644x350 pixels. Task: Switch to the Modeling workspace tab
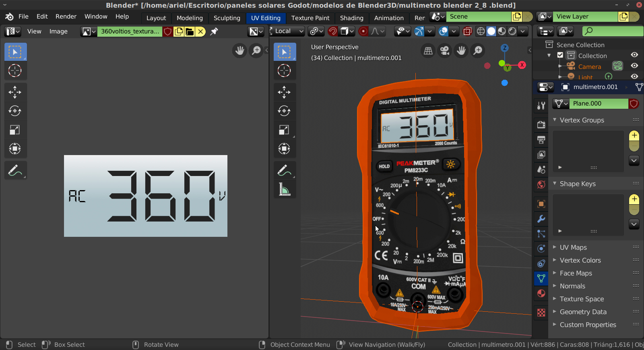pos(190,18)
